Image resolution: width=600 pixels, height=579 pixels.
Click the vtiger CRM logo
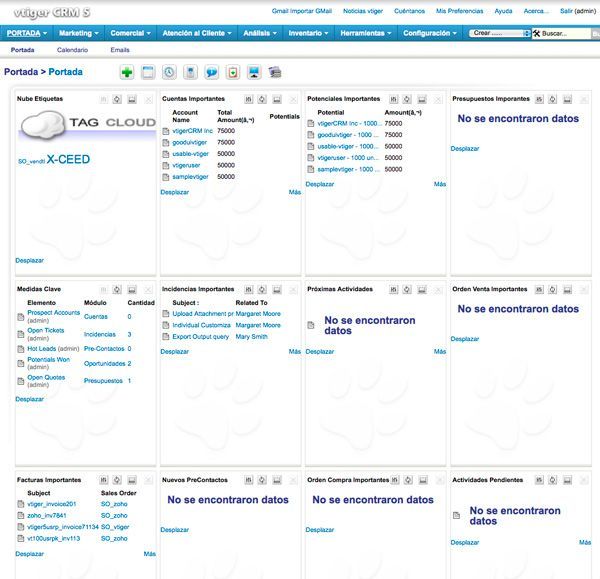[52, 13]
